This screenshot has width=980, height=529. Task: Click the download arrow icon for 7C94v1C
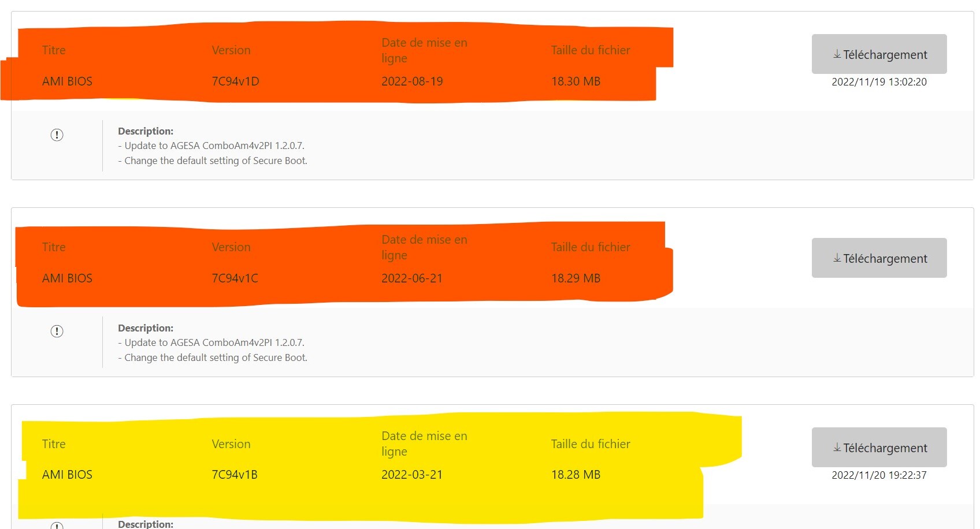(837, 258)
